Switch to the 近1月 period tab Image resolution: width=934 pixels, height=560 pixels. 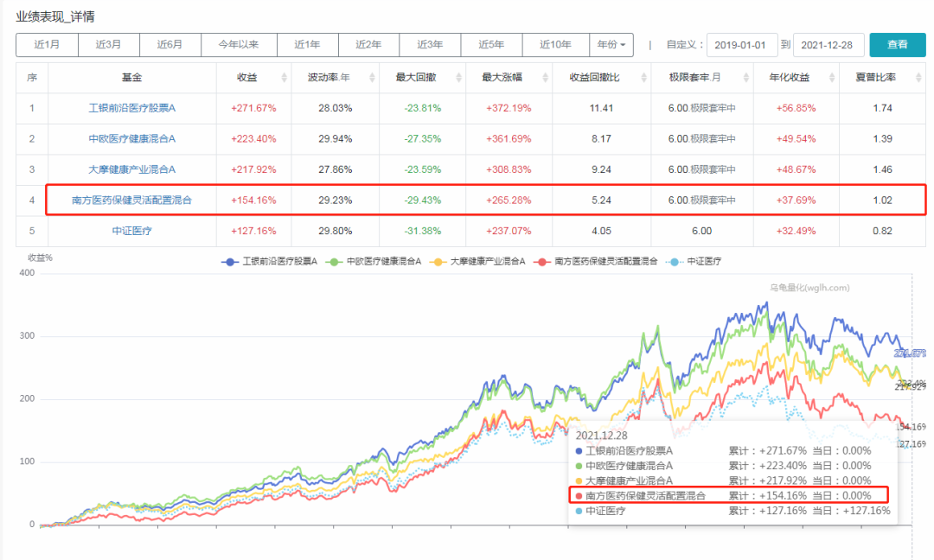pyautogui.click(x=47, y=45)
